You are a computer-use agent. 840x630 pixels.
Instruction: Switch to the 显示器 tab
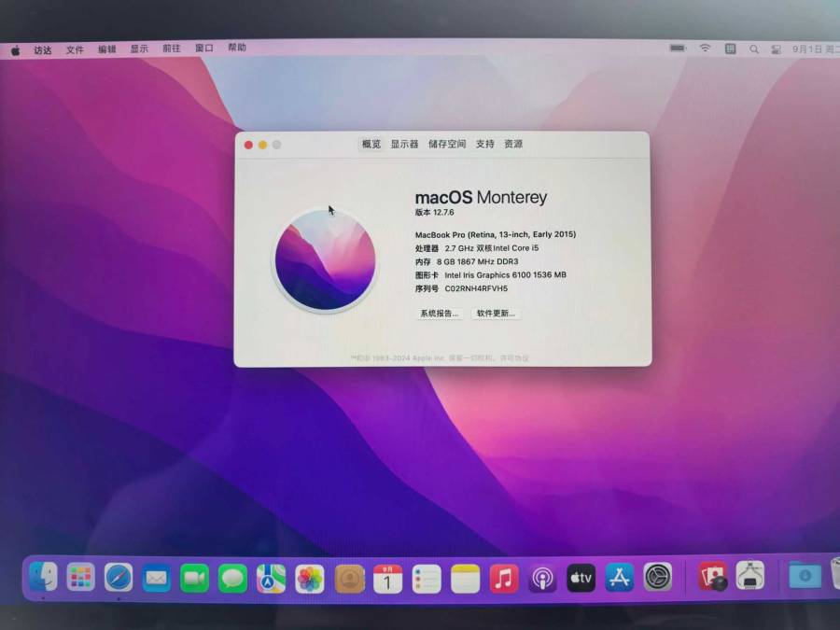tap(404, 144)
